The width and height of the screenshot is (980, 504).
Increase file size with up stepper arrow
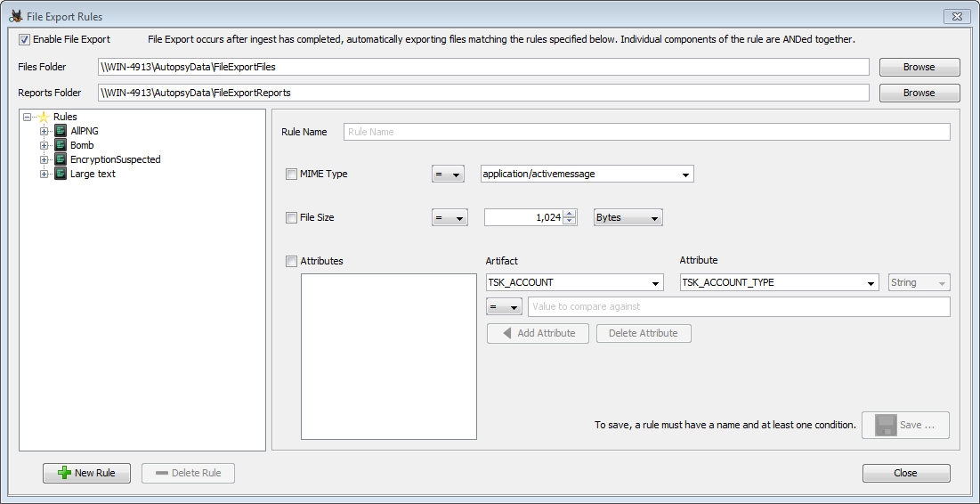pos(571,214)
